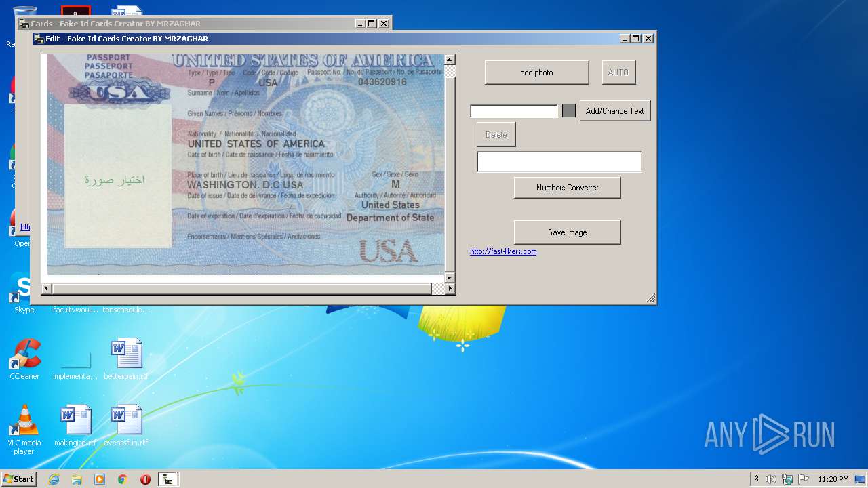The image size is (868, 488).
Task: Click the Delete button
Action: [496, 135]
